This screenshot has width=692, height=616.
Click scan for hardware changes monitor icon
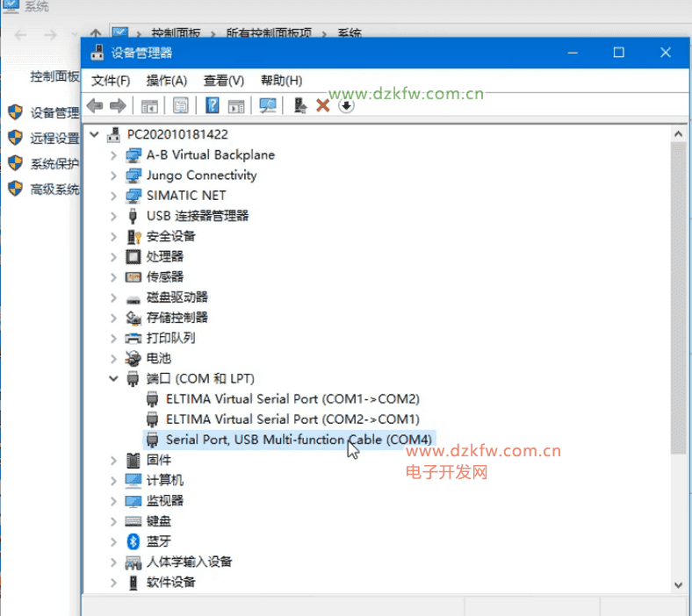[268, 106]
